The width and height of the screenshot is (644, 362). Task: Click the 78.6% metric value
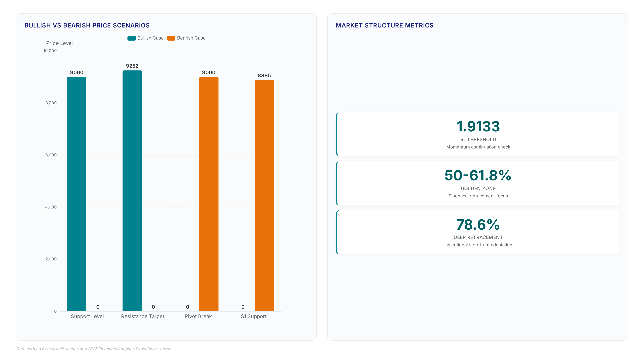click(x=478, y=225)
